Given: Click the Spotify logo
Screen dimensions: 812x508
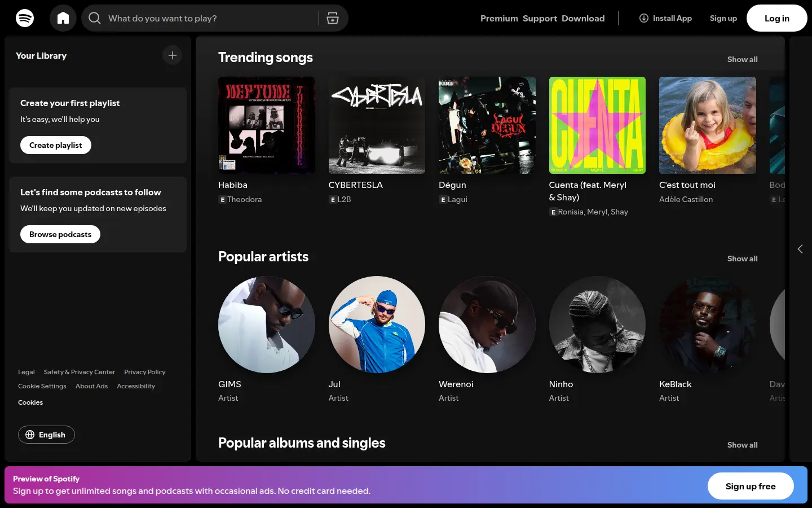Looking at the screenshot, I should (25, 18).
